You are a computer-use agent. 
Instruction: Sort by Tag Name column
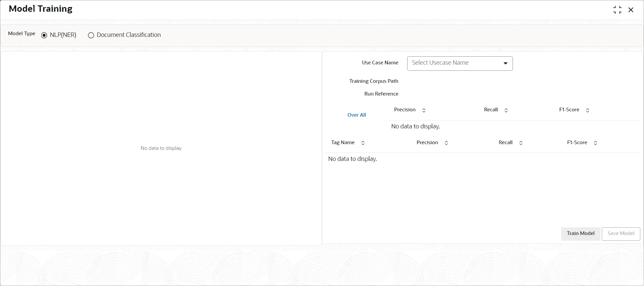pos(363,143)
